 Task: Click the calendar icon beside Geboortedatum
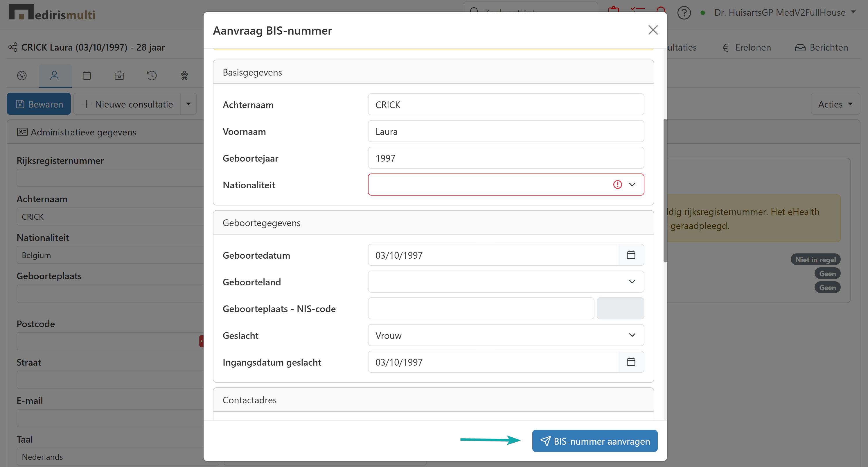click(x=630, y=255)
